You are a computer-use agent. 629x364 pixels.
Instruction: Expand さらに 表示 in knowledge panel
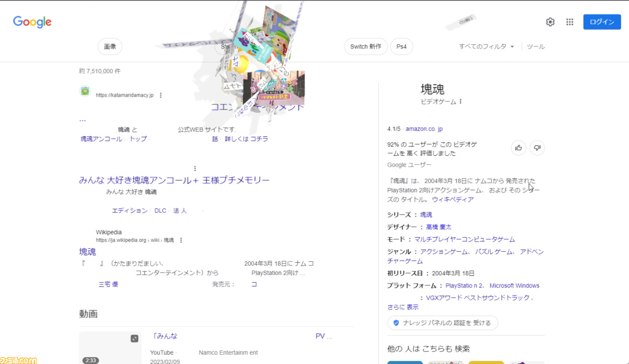(x=403, y=307)
